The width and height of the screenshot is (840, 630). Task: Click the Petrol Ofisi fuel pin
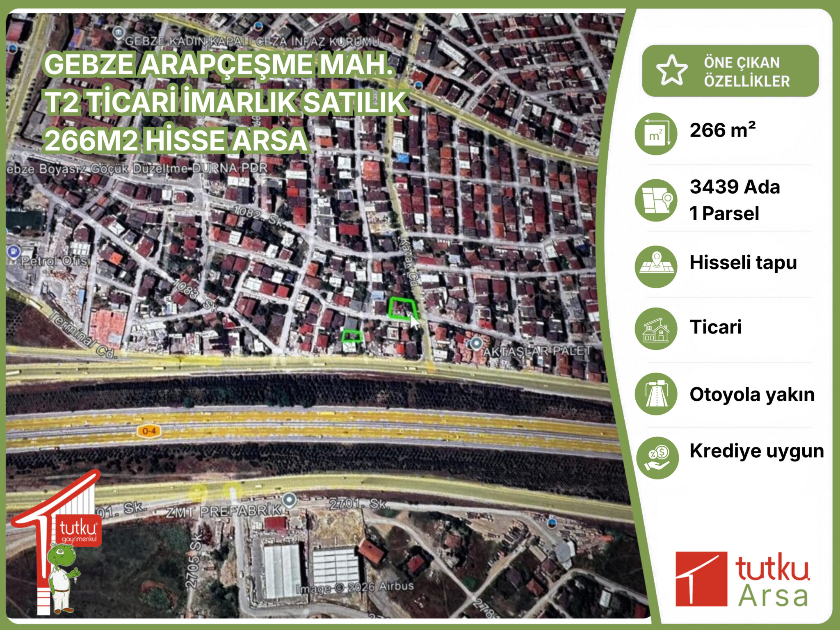[x=13, y=251]
